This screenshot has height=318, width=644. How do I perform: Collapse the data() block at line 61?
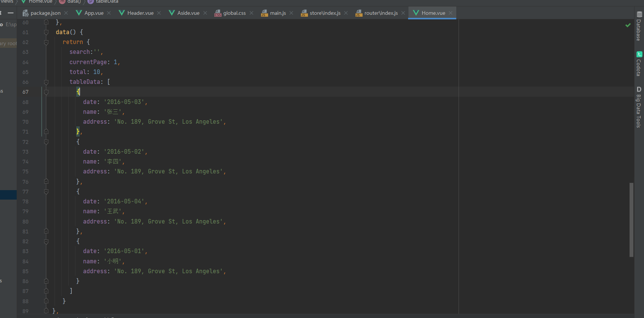pyautogui.click(x=46, y=32)
